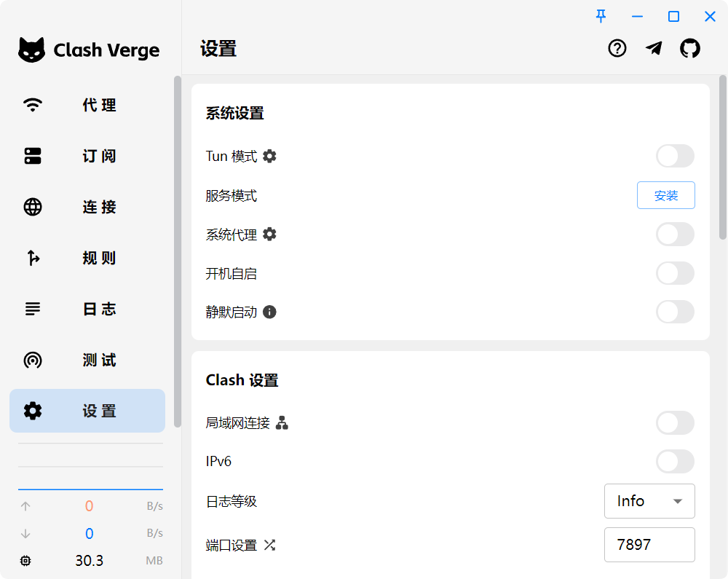Open the 代理 (Proxy) page from sidebar
Image resolution: width=728 pixels, height=579 pixels.
tap(87, 105)
